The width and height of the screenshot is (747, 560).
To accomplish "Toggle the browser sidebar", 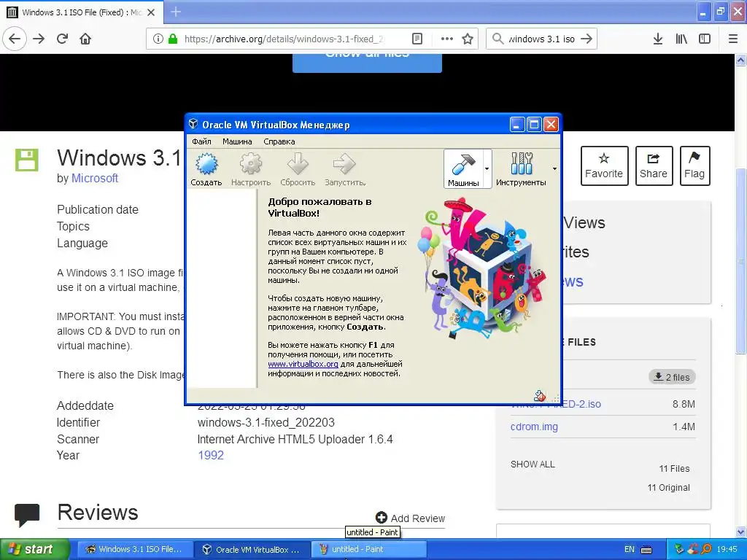I will point(705,39).
